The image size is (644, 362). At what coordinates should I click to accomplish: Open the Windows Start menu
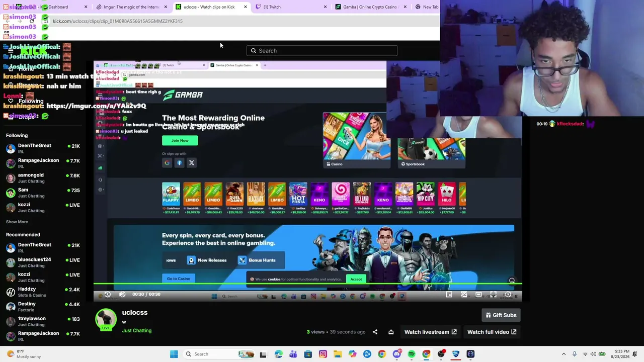tap(174, 354)
